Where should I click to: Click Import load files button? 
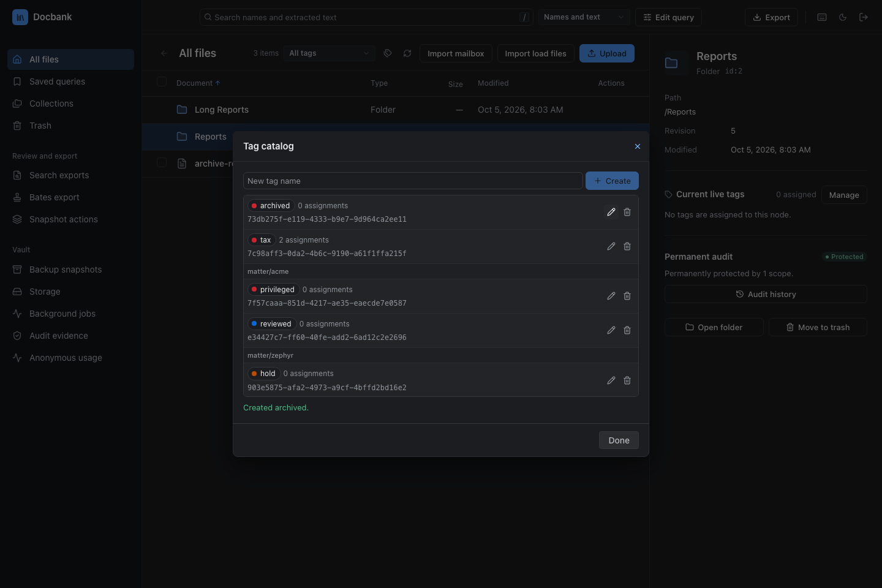click(x=535, y=53)
